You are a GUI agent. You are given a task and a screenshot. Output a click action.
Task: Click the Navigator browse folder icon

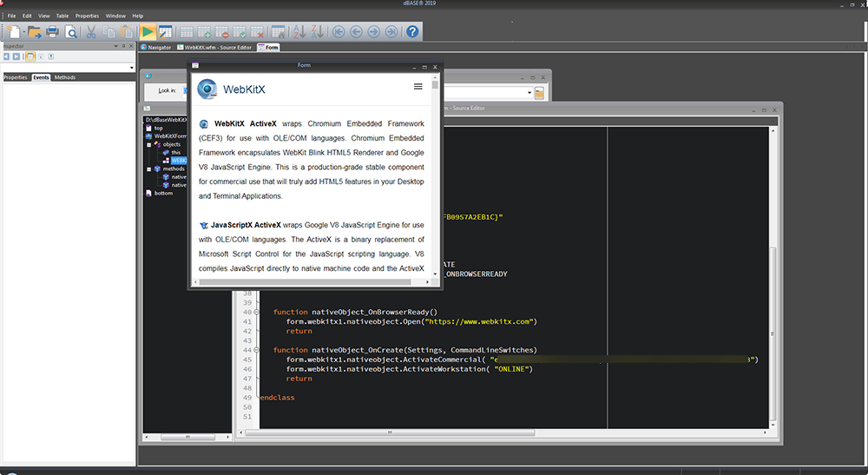coord(539,93)
